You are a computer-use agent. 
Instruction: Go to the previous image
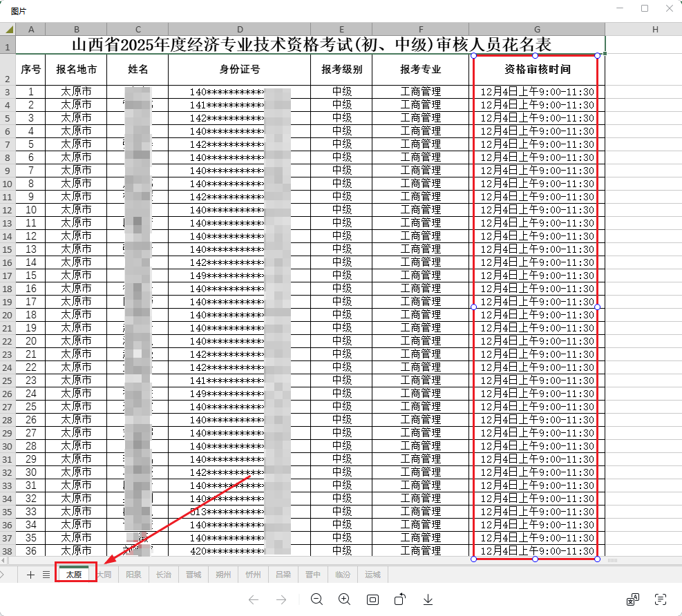pos(254,599)
